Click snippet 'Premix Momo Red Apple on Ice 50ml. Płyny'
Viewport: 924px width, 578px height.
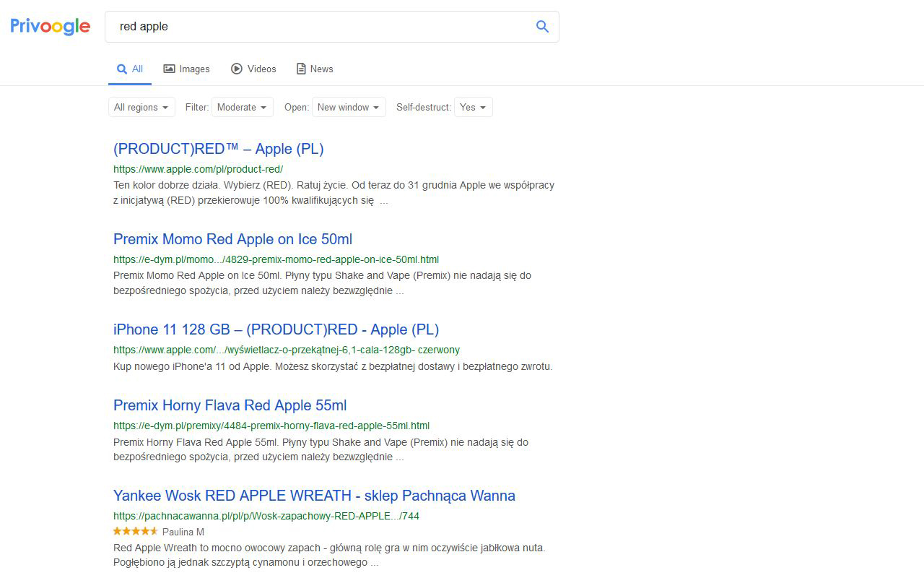coord(323,283)
